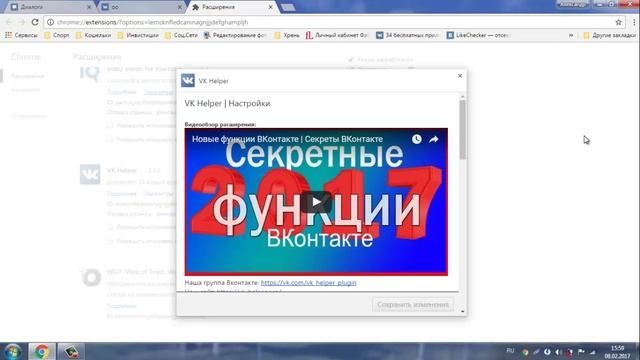Click the RU language indicator
The height and width of the screenshot is (360, 640).
tap(510, 351)
